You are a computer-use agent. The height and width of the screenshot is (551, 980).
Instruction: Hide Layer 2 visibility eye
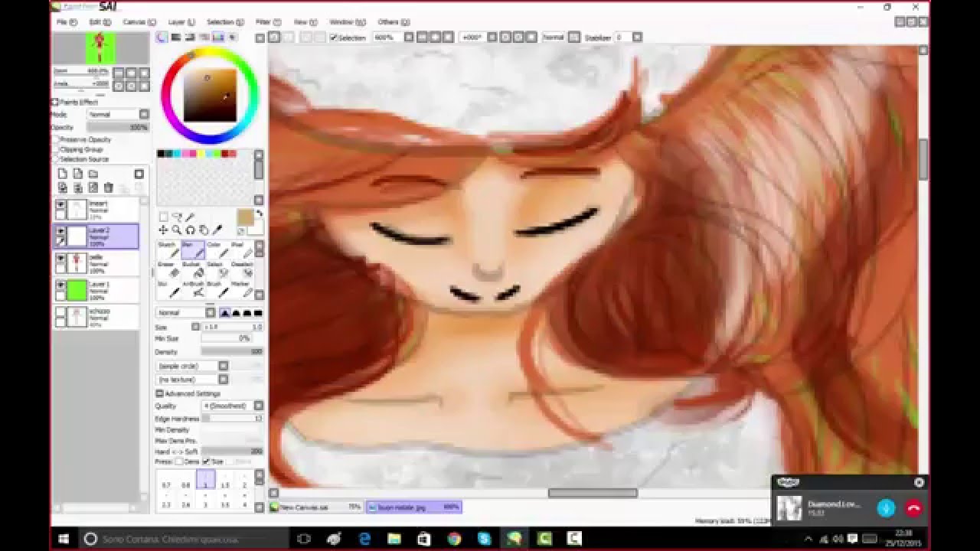[60, 230]
